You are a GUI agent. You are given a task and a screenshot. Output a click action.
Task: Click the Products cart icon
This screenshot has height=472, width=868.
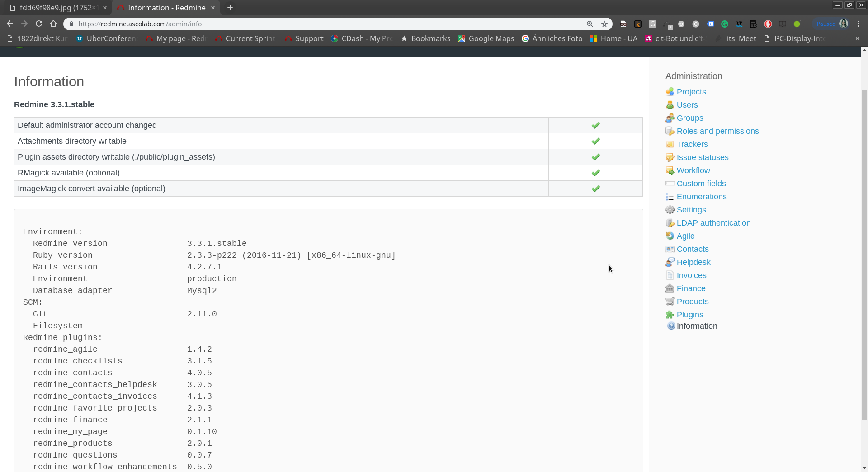670,302
